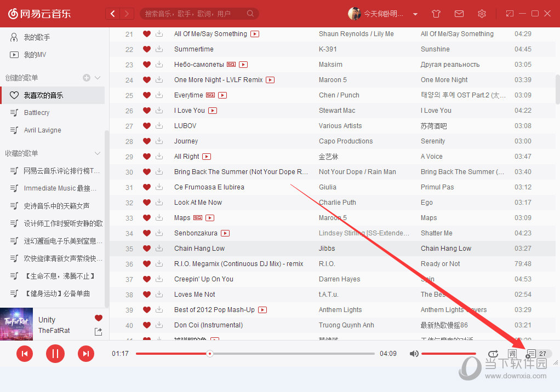Image resolution: width=560 pixels, height=392 pixels.
Task: Open the skin theme shirt icon
Action: (436, 14)
